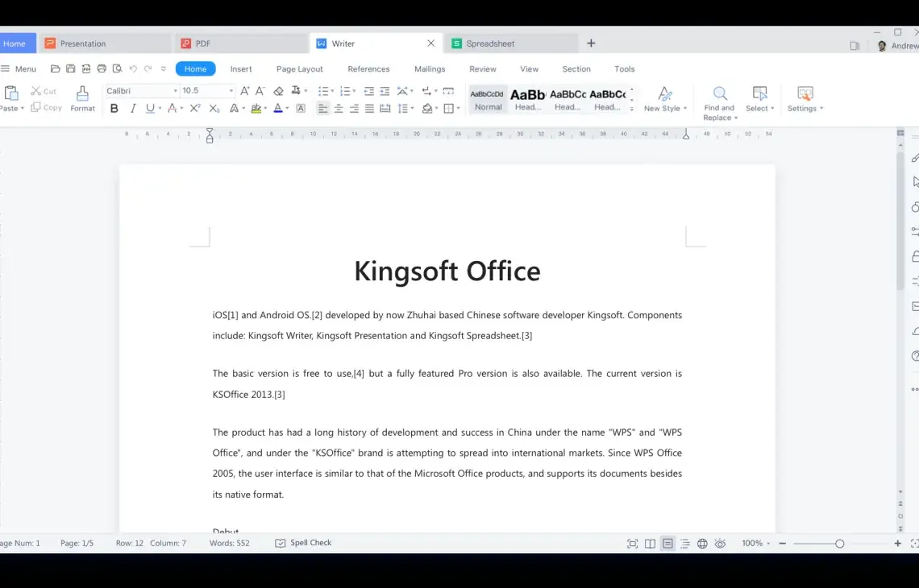Open the Insert ribbon tab
The height and width of the screenshot is (588, 919).
(x=241, y=68)
